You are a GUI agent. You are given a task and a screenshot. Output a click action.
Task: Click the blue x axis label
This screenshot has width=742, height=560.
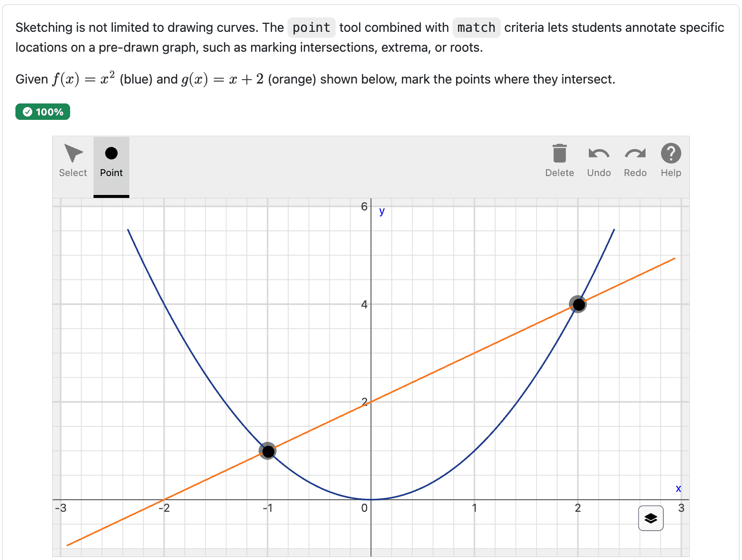point(678,488)
